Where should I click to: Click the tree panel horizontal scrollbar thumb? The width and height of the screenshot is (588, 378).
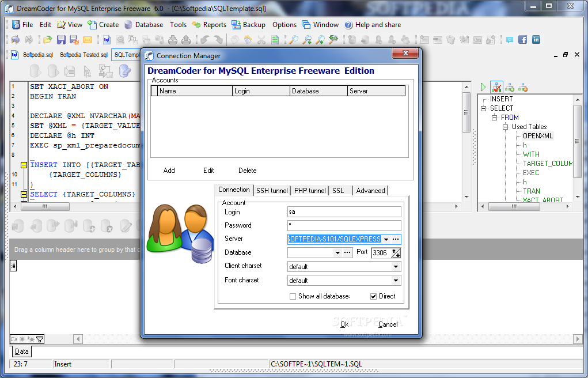point(514,206)
